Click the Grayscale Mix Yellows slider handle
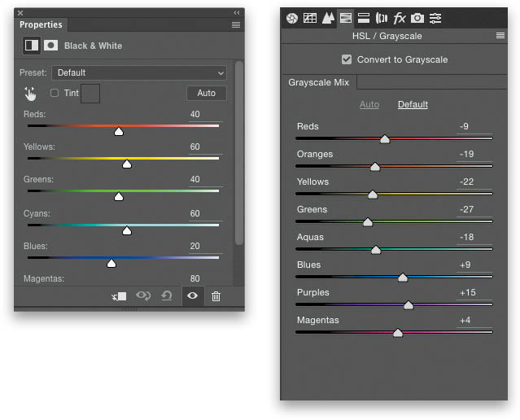This screenshot has width=520, height=420. pos(373,194)
